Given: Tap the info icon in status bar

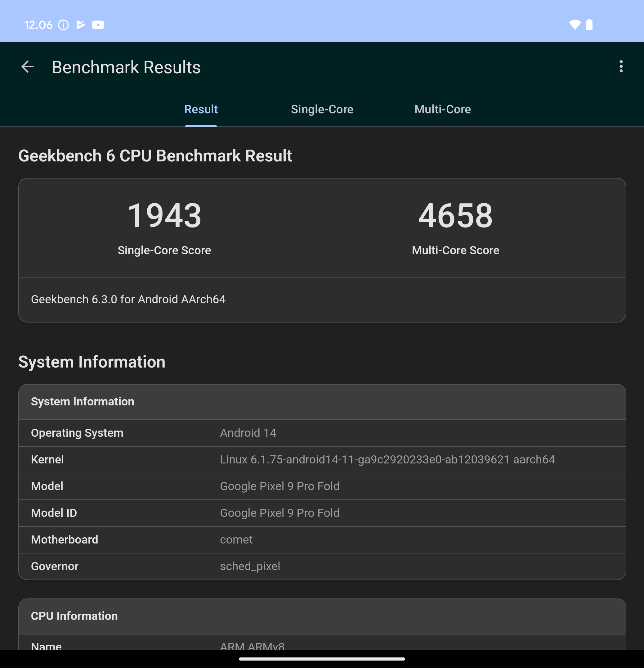Looking at the screenshot, I should [63, 25].
